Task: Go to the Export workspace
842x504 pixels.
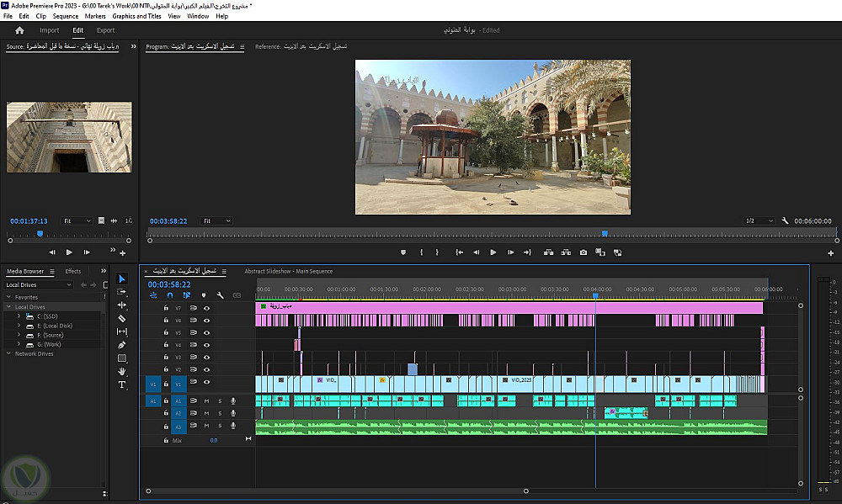Action: point(105,30)
